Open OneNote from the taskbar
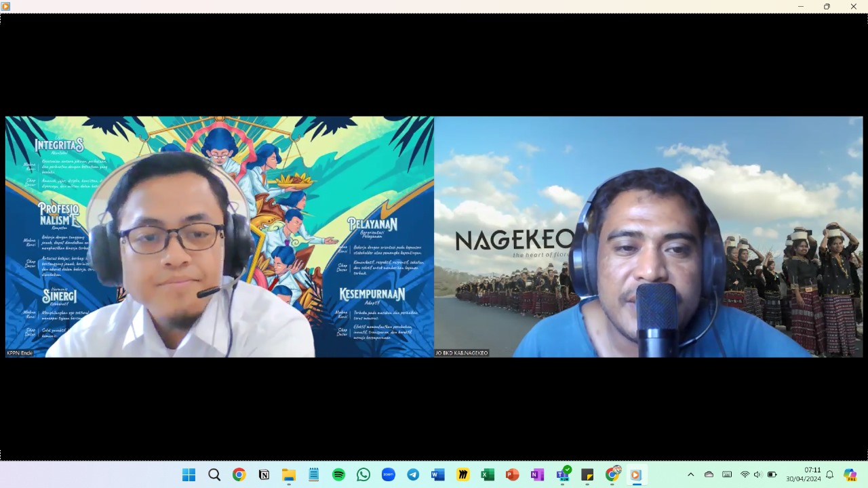The width and height of the screenshot is (868, 488). (x=537, y=474)
